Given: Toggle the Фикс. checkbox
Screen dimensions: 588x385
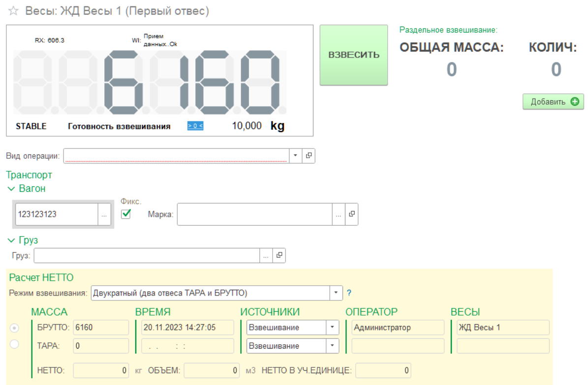Looking at the screenshot, I should [126, 213].
